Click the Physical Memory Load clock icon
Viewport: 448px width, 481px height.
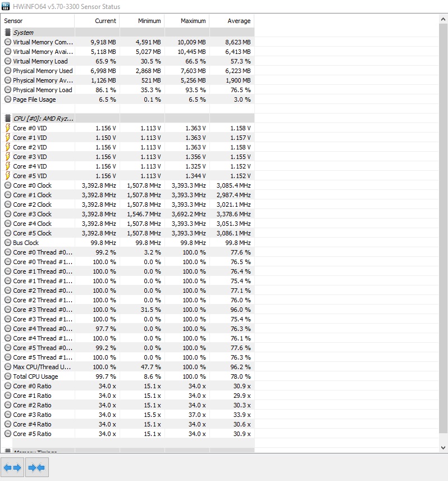coord(8,89)
